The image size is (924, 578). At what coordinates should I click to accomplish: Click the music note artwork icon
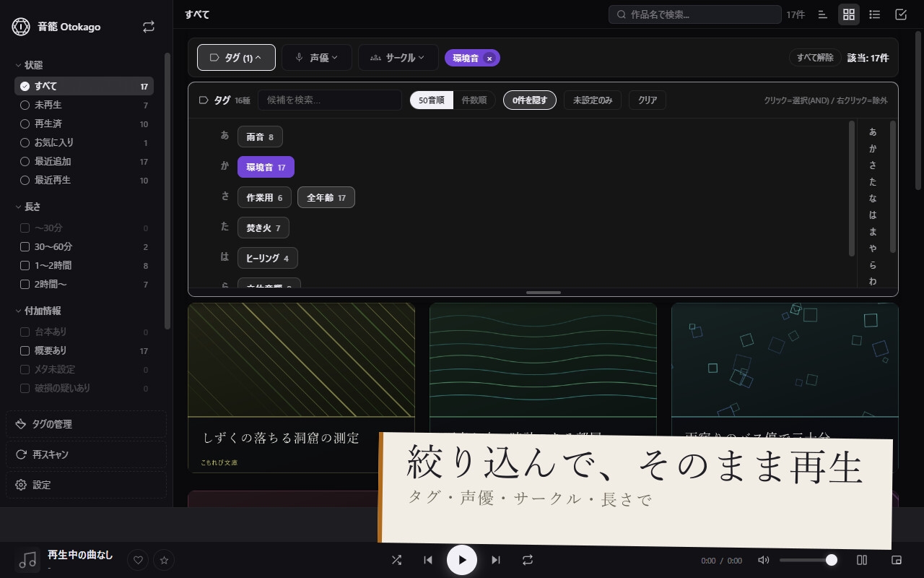tap(27, 560)
